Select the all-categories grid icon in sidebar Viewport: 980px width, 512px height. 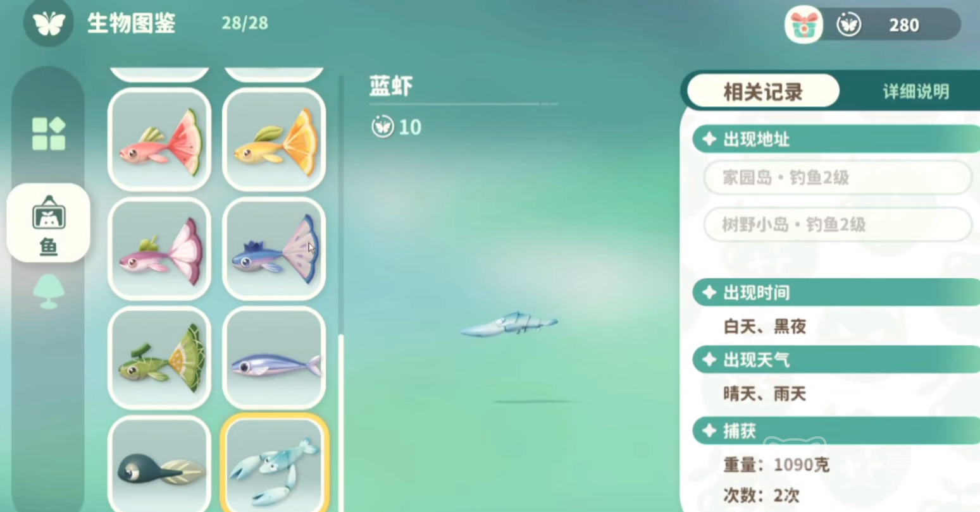(x=49, y=133)
